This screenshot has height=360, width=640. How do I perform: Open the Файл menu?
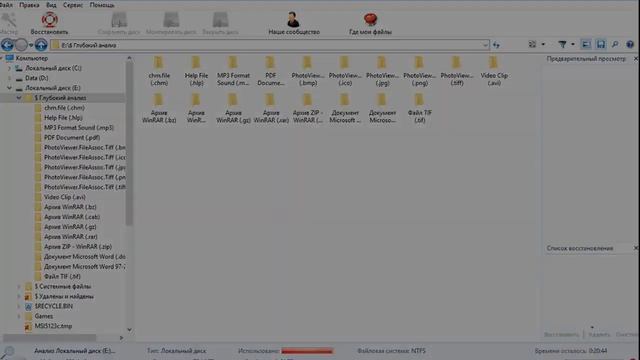[x=6, y=5]
